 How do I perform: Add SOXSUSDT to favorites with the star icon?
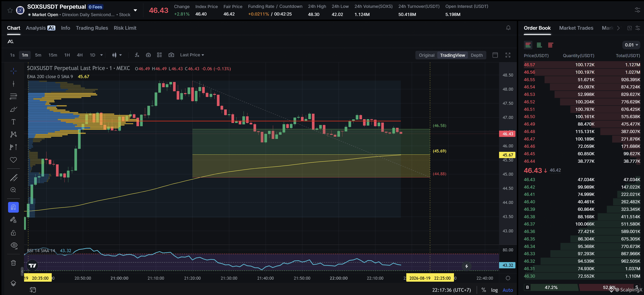(10, 10)
